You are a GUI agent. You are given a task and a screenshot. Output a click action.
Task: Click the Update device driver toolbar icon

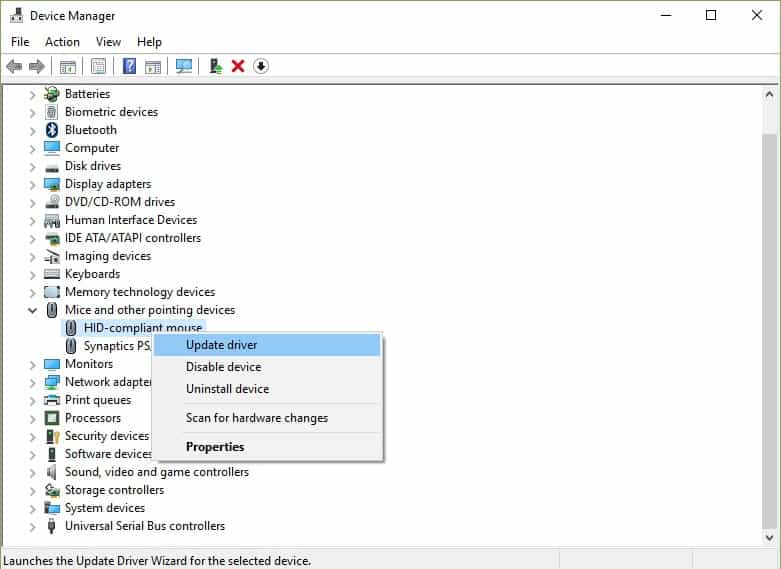215,66
